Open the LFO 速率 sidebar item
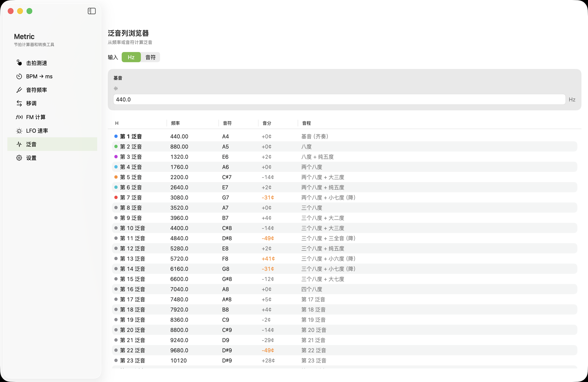The width and height of the screenshot is (588, 382). (x=52, y=131)
